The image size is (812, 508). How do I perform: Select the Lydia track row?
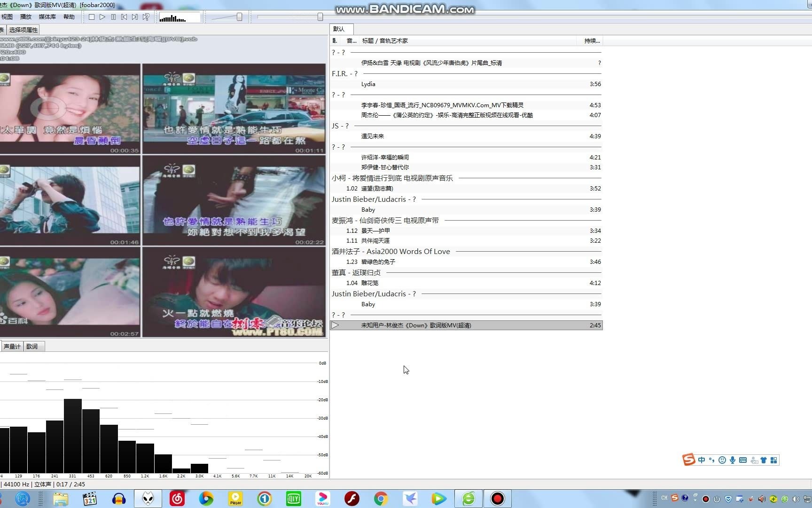pos(466,84)
